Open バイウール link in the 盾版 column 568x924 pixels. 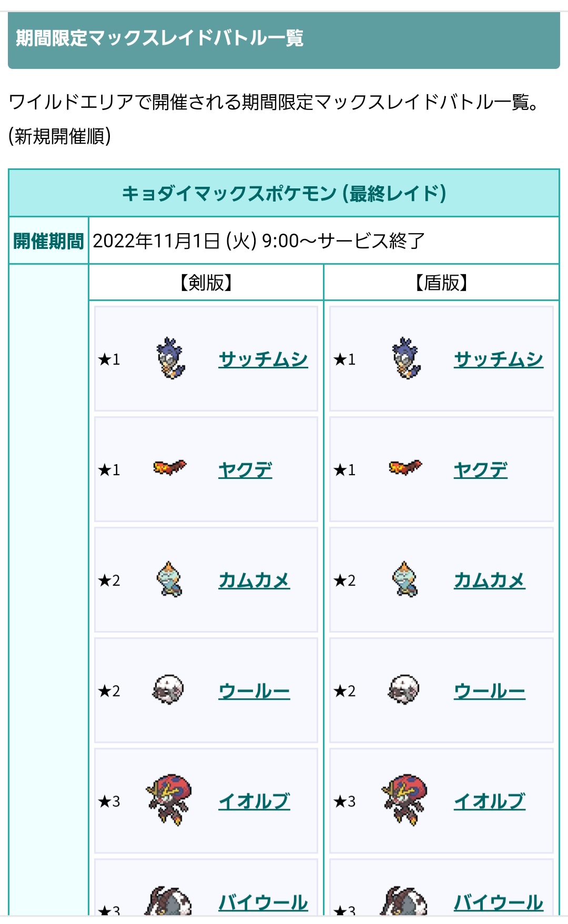coord(499,902)
